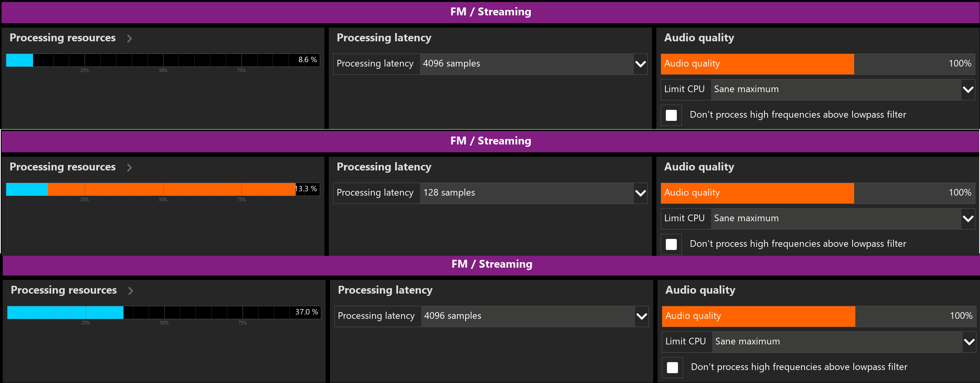The height and width of the screenshot is (383, 980).
Task: Open top '4096 samples' latency combo box
Action: pyautogui.click(x=534, y=64)
